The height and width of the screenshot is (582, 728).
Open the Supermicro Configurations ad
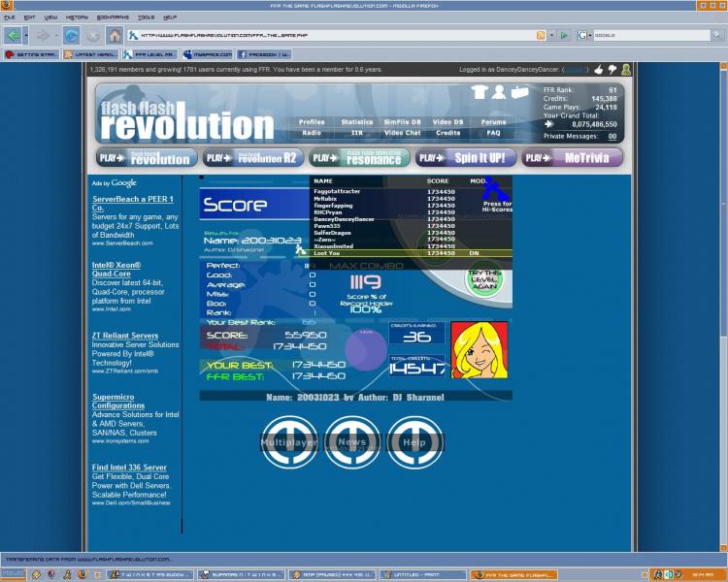click(117, 402)
